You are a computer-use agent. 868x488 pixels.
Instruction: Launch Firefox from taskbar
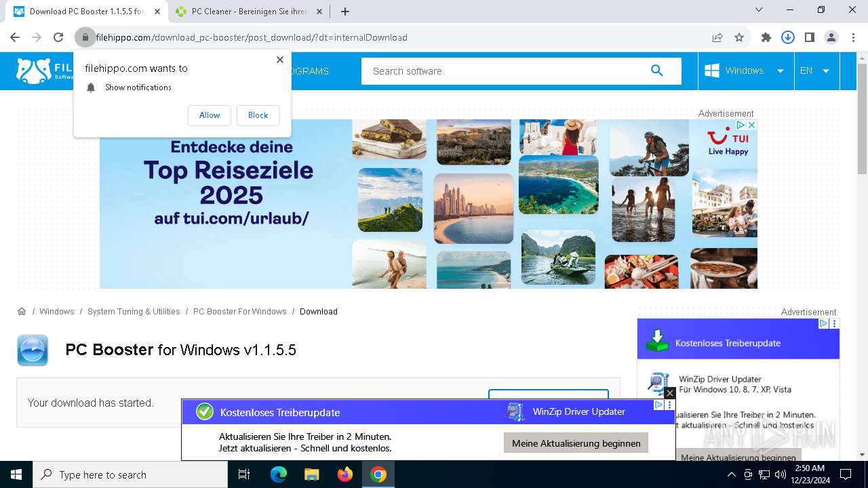pyautogui.click(x=345, y=474)
